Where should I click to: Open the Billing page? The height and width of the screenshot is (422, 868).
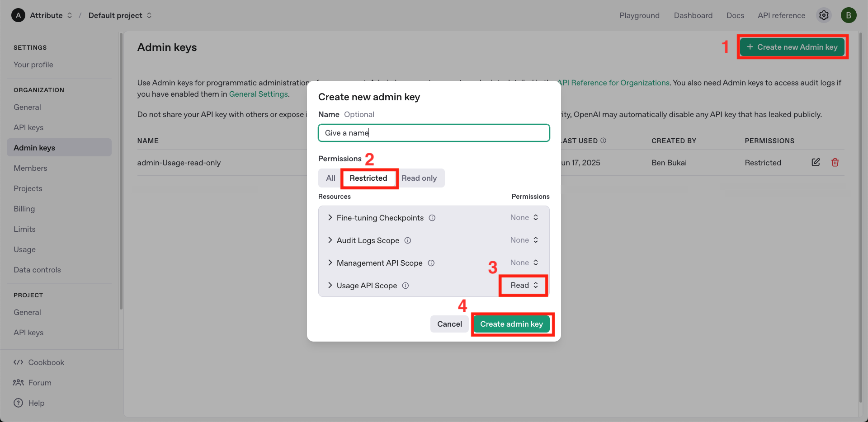coord(24,209)
